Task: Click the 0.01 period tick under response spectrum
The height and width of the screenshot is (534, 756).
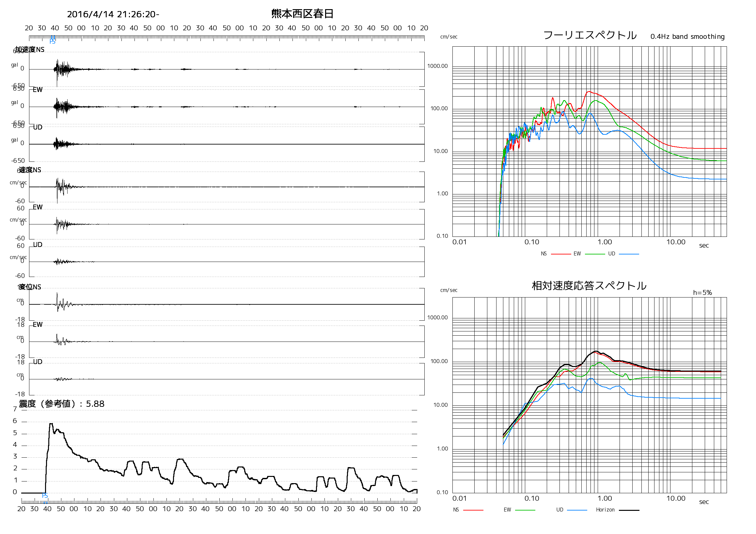Action: tap(459, 498)
